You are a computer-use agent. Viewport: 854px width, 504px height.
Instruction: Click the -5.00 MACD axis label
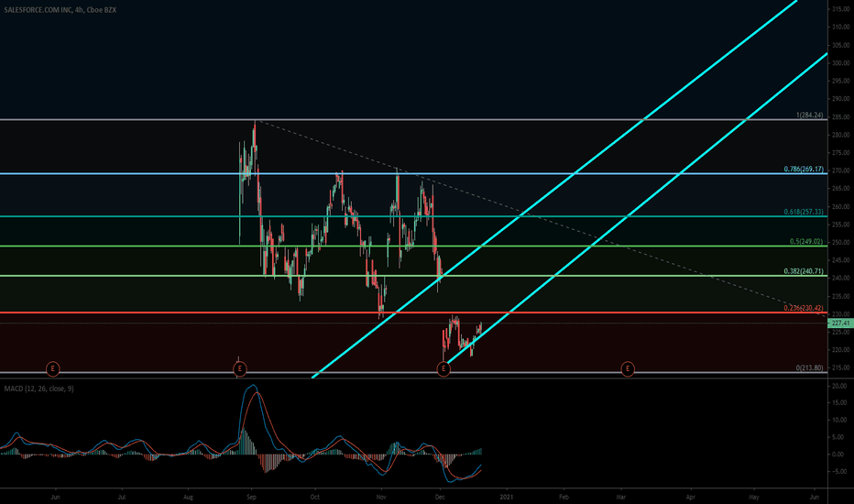[x=840, y=471]
